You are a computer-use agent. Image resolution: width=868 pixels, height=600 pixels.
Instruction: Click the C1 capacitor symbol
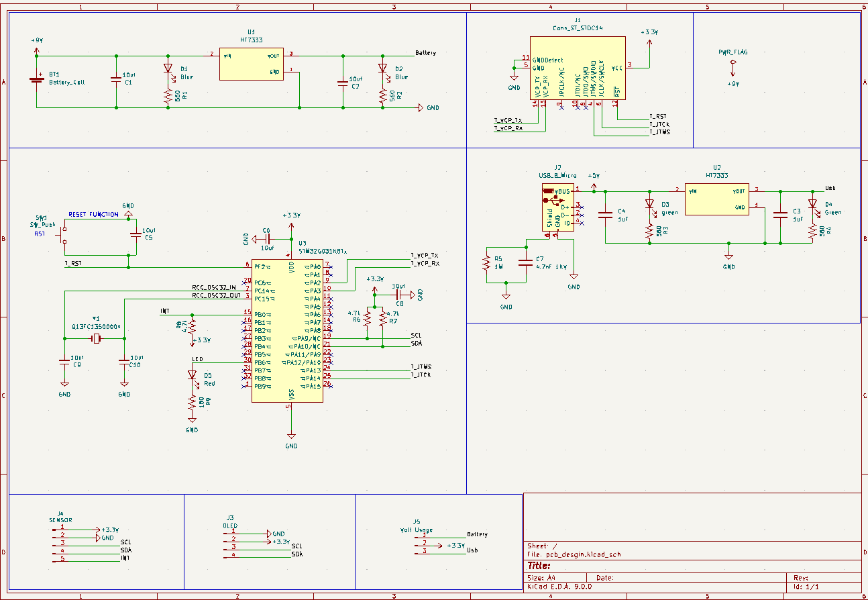pyautogui.click(x=117, y=80)
